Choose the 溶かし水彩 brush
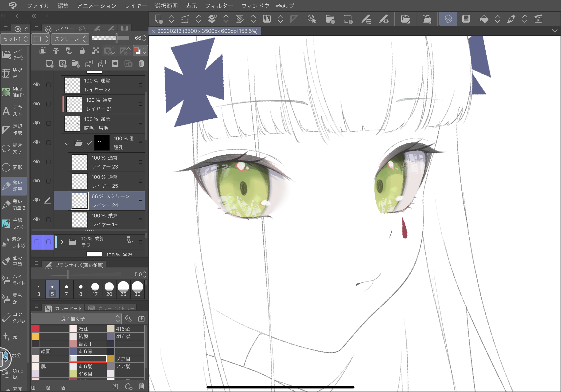Image resolution: width=561 pixels, height=392 pixels. (x=14, y=243)
